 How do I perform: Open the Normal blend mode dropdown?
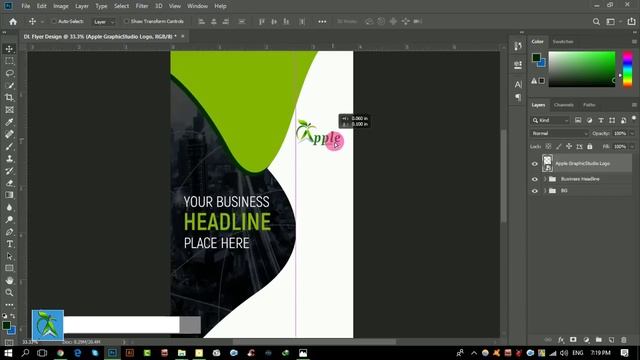(559, 133)
